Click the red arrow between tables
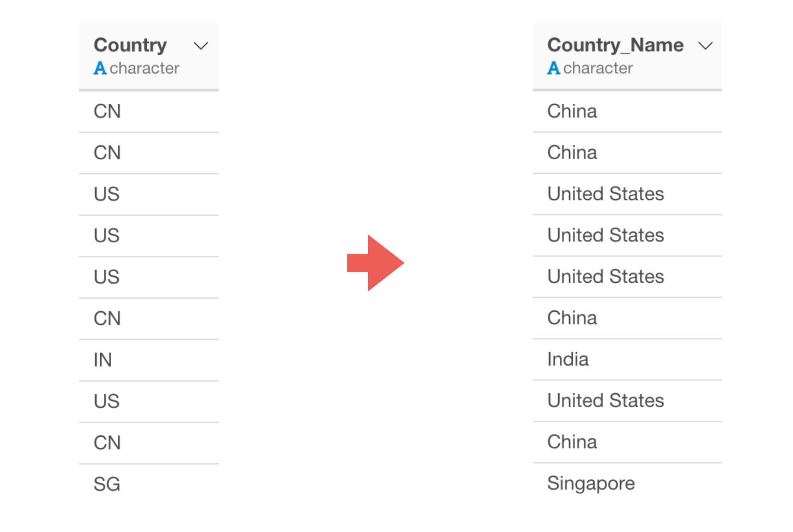793x532 pixels. tap(376, 263)
